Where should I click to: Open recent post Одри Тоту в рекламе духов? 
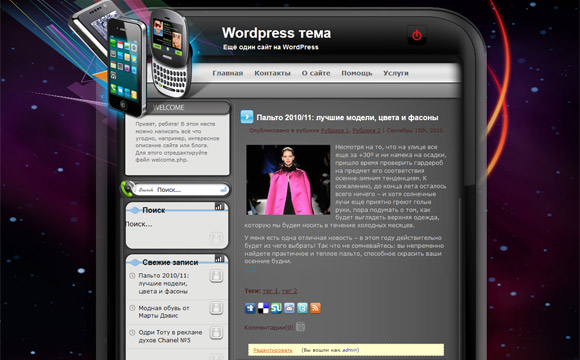(170, 336)
